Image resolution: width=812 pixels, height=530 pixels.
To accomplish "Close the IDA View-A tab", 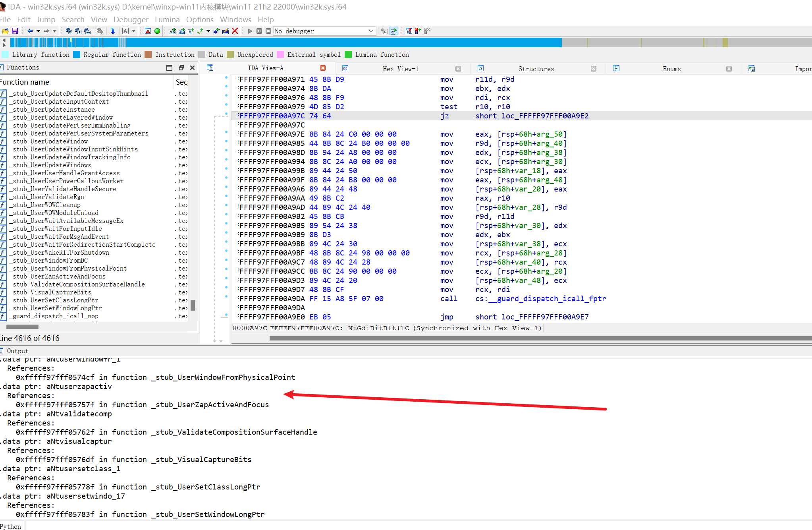I will pos(323,68).
